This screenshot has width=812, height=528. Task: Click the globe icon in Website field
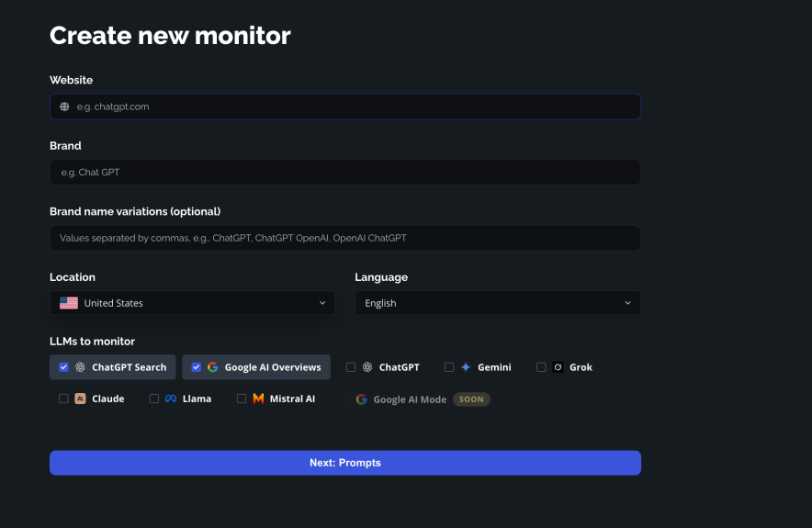(64, 107)
